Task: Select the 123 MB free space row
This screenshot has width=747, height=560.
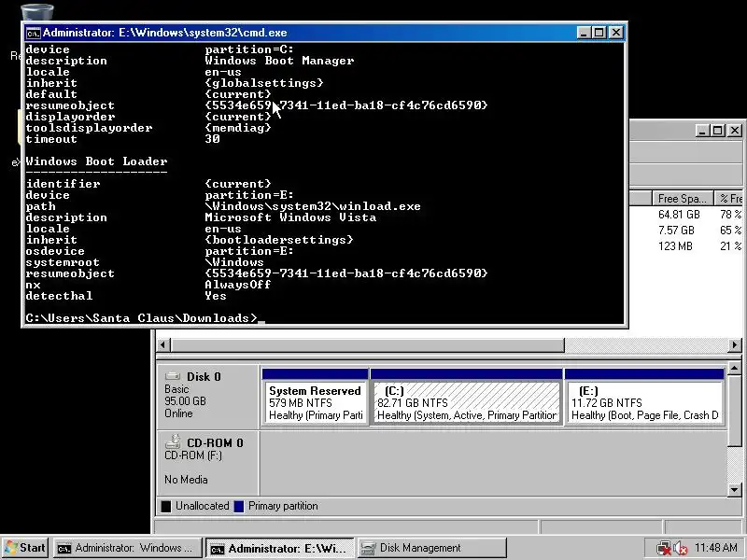Action: click(x=688, y=246)
